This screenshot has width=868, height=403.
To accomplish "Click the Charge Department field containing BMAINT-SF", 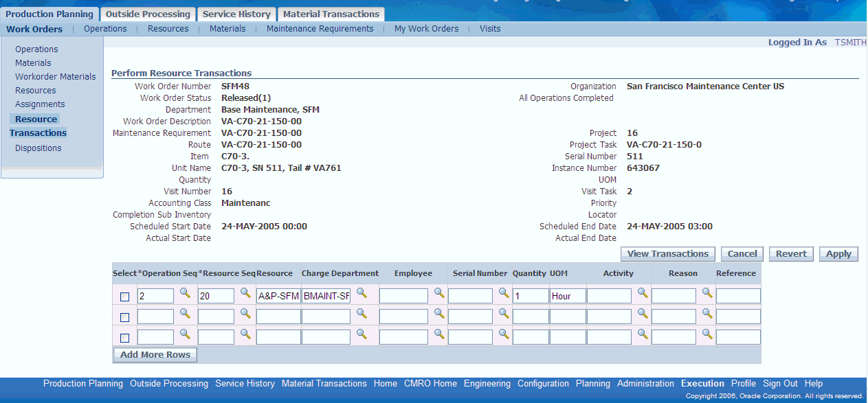I will click(326, 296).
